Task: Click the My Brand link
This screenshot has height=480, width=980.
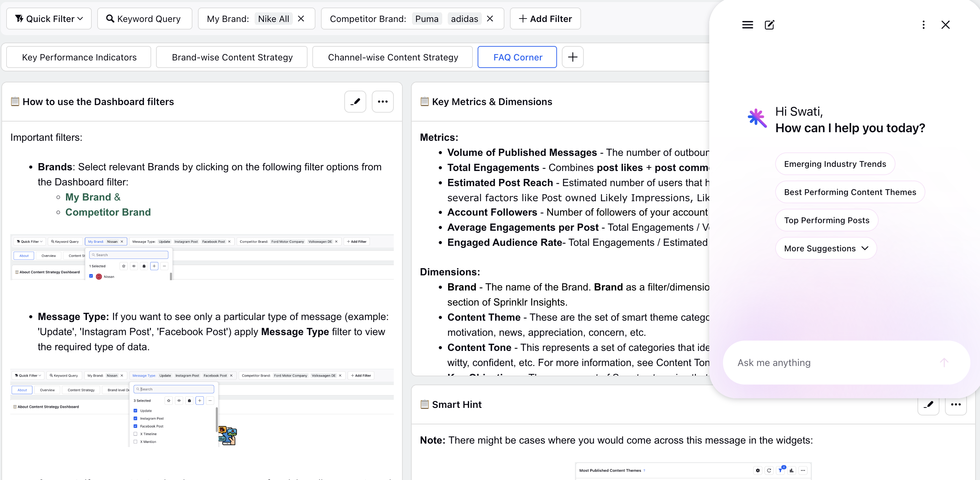Action: coord(88,197)
